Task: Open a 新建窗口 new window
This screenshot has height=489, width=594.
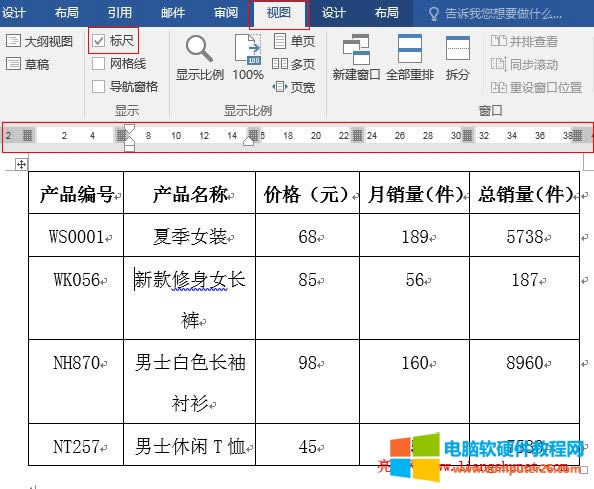Action: coord(356,58)
